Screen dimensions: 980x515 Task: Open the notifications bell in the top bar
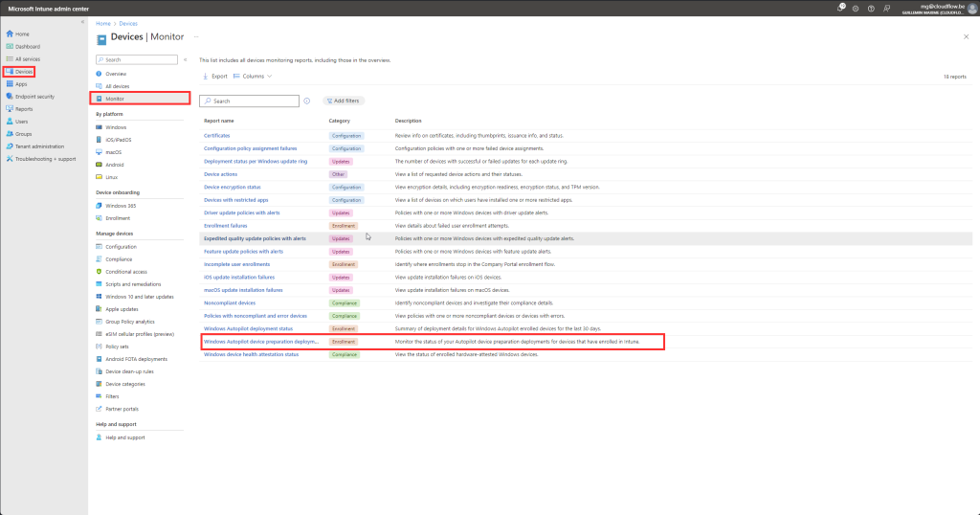(840, 8)
